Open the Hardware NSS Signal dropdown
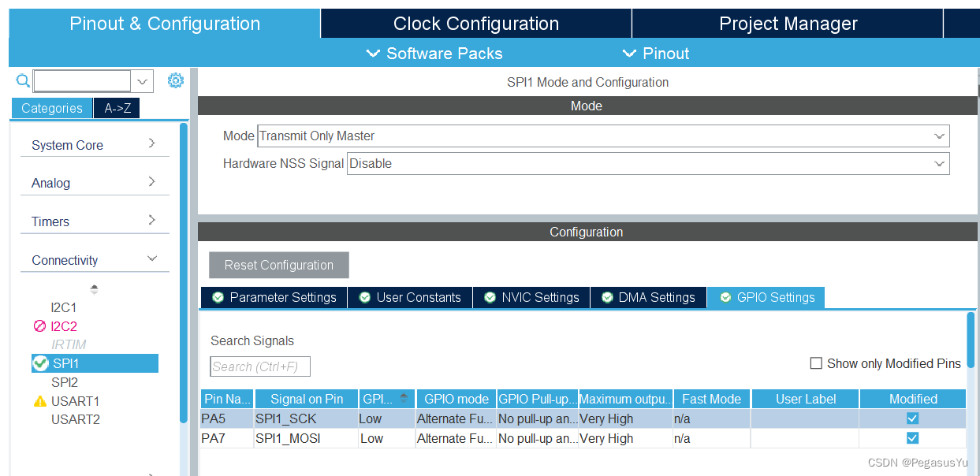The image size is (980, 476). pos(648,163)
